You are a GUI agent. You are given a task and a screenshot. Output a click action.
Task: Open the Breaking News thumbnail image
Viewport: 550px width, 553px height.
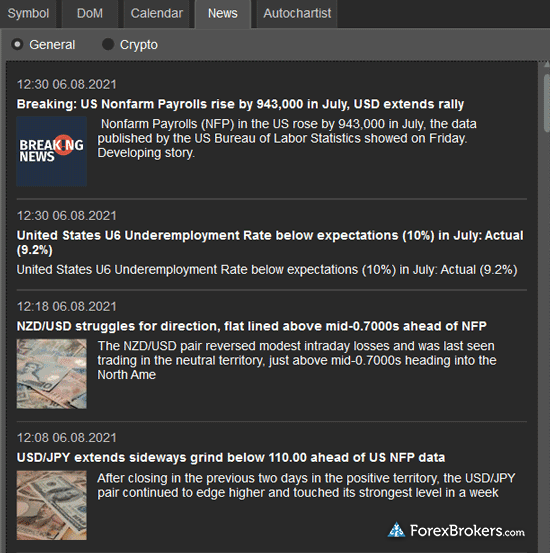pos(52,151)
